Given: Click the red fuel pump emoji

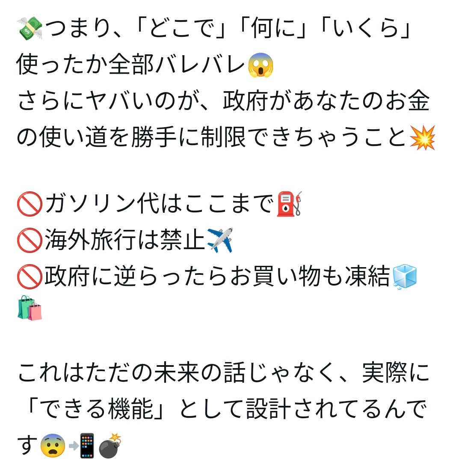Looking at the screenshot, I should point(290,204).
